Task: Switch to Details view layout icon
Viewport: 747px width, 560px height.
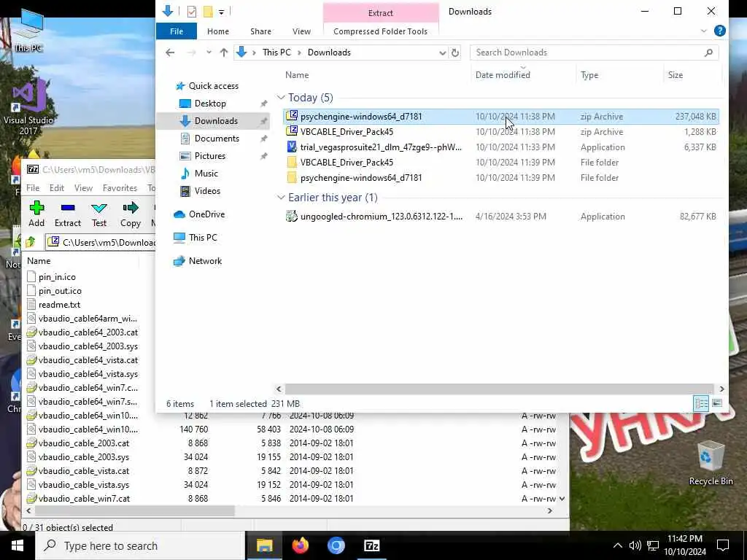Action: tap(701, 403)
